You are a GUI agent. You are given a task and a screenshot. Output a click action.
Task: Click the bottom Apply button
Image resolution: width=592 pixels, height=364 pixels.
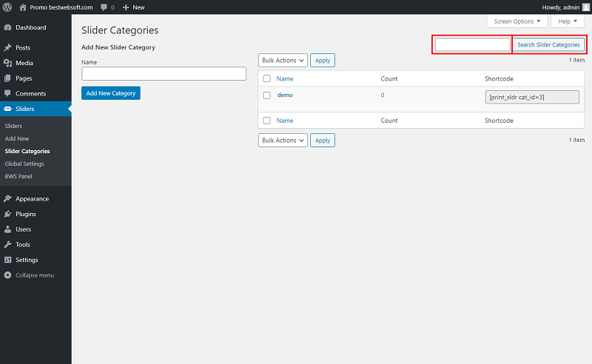(x=323, y=141)
